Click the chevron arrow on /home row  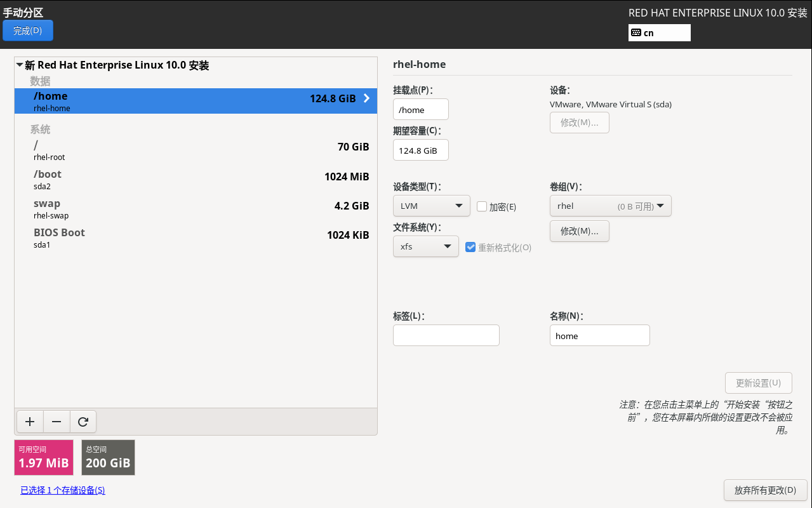tap(366, 98)
